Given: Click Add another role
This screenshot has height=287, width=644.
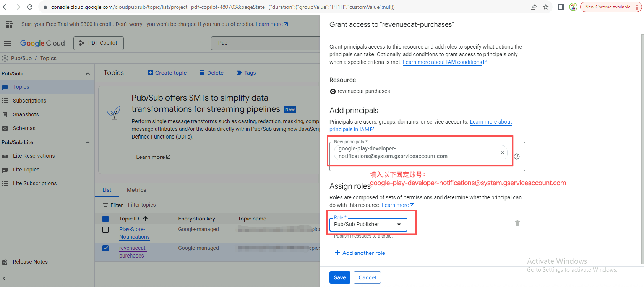Looking at the screenshot, I should click(x=360, y=253).
